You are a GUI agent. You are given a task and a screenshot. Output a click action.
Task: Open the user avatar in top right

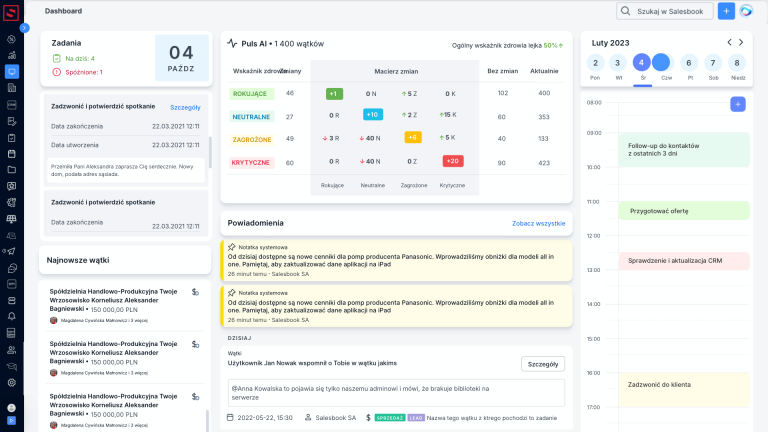(746, 11)
